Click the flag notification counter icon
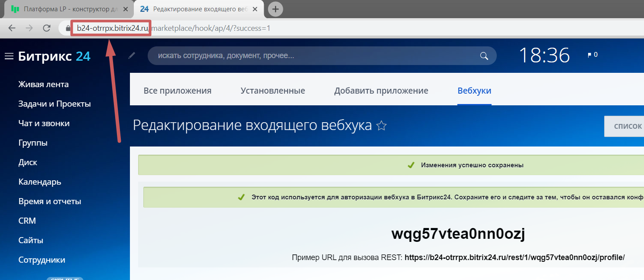644x280 pixels. [592, 55]
